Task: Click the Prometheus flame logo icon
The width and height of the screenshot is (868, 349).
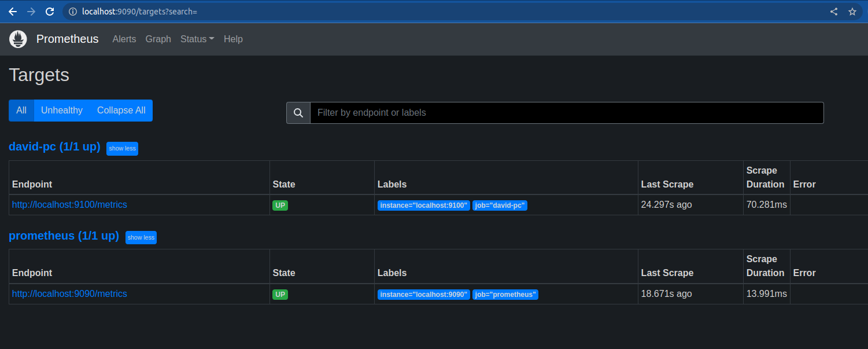Action: [18, 39]
